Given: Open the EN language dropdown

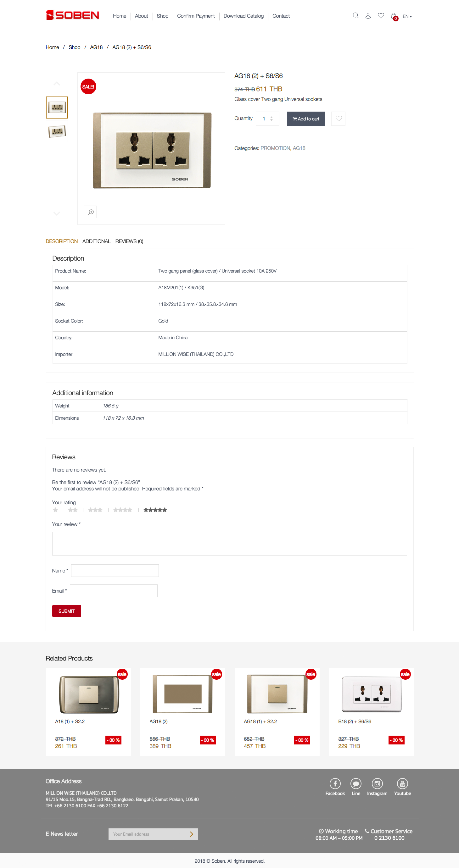Looking at the screenshot, I should 407,16.
